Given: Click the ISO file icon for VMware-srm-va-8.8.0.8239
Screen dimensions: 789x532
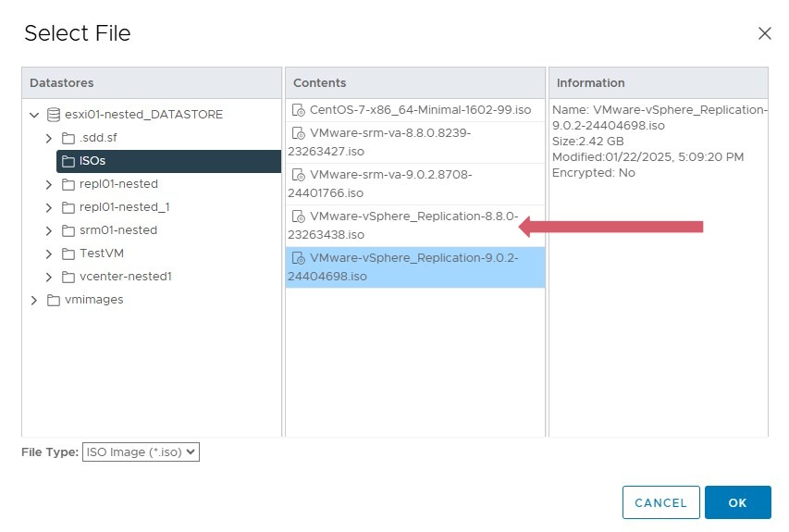Looking at the screenshot, I should pyautogui.click(x=299, y=133).
